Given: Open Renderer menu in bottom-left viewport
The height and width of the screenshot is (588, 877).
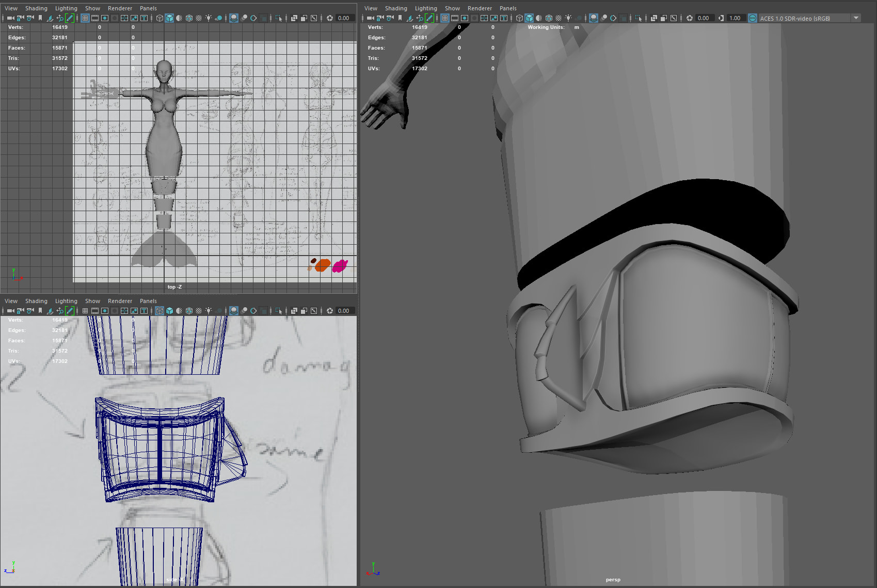Looking at the screenshot, I should [120, 301].
